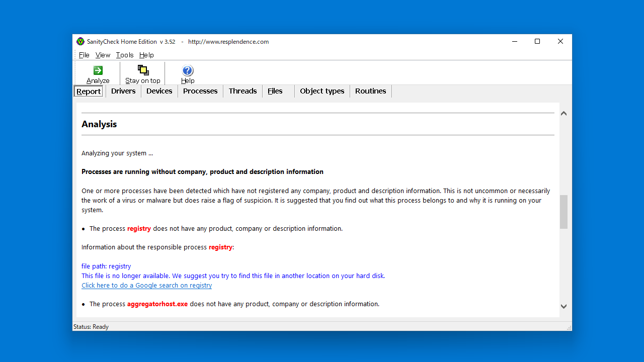Image resolution: width=644 pixels, height=362 pixels.
Task: Click the scrollbar up arrow in report
Action: coord(563,113)
